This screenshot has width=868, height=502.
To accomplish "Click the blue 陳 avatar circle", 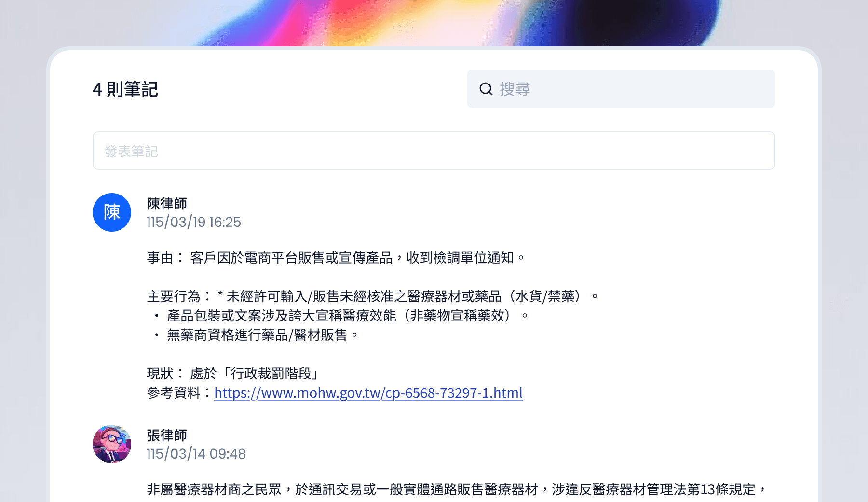I will coord(112,212).
